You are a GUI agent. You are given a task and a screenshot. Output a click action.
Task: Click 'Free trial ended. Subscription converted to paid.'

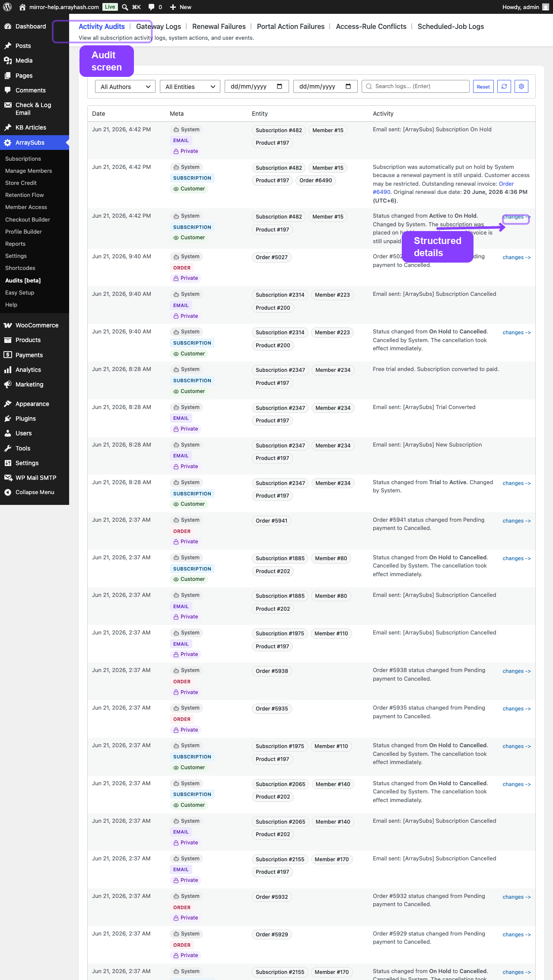point(436,369)
